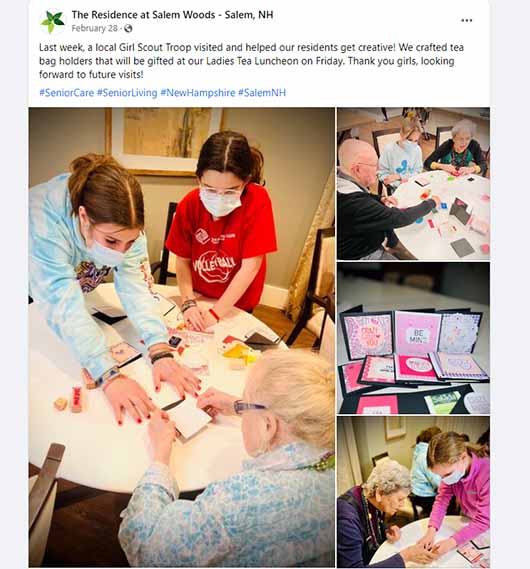Open photo of girl in pink jacket helping
530x569 pixels.
[413, 492]
